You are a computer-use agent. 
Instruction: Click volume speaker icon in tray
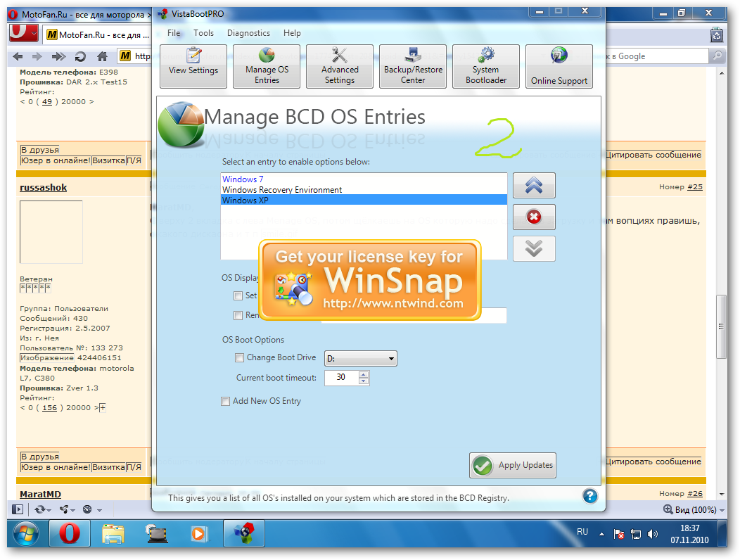pyautogui.click(x=652, y=534)
